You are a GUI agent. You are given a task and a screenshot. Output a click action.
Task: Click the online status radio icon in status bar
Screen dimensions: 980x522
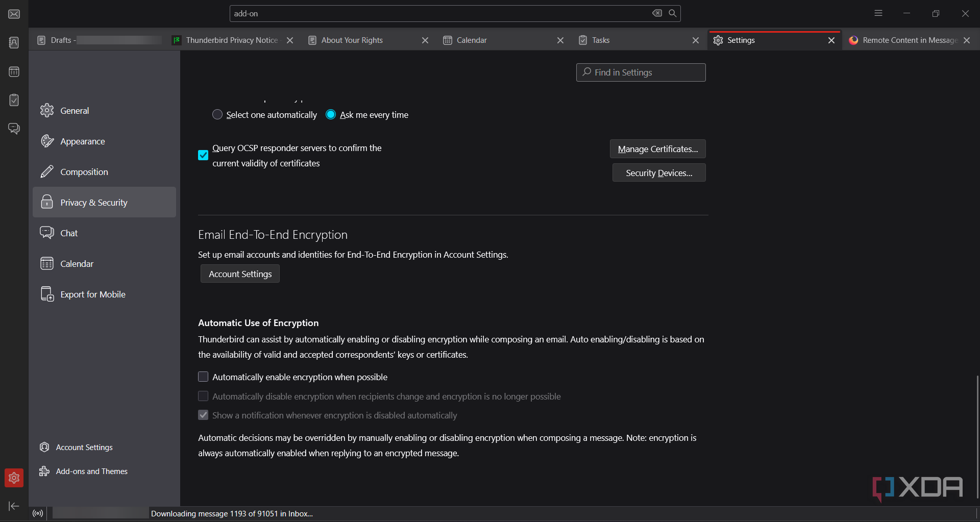click(38, 513)
